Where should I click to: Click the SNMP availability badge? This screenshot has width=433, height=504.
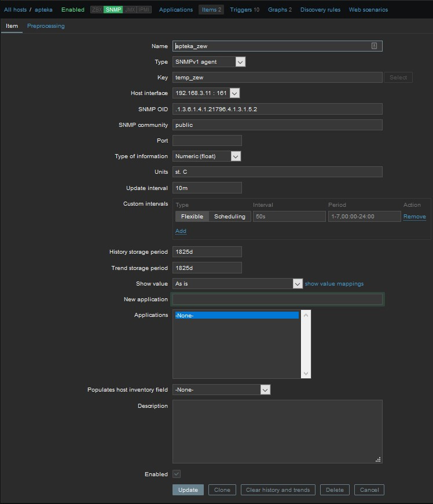[x=113, y=10]
